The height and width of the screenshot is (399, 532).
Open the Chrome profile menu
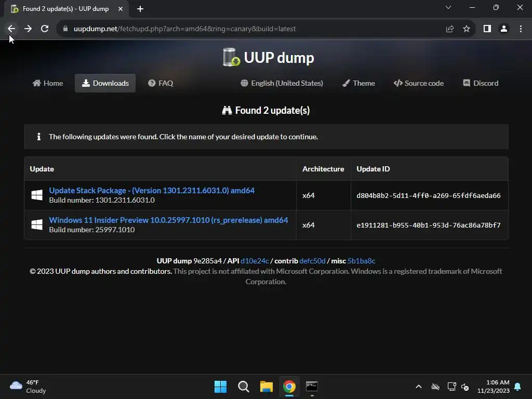504,29
